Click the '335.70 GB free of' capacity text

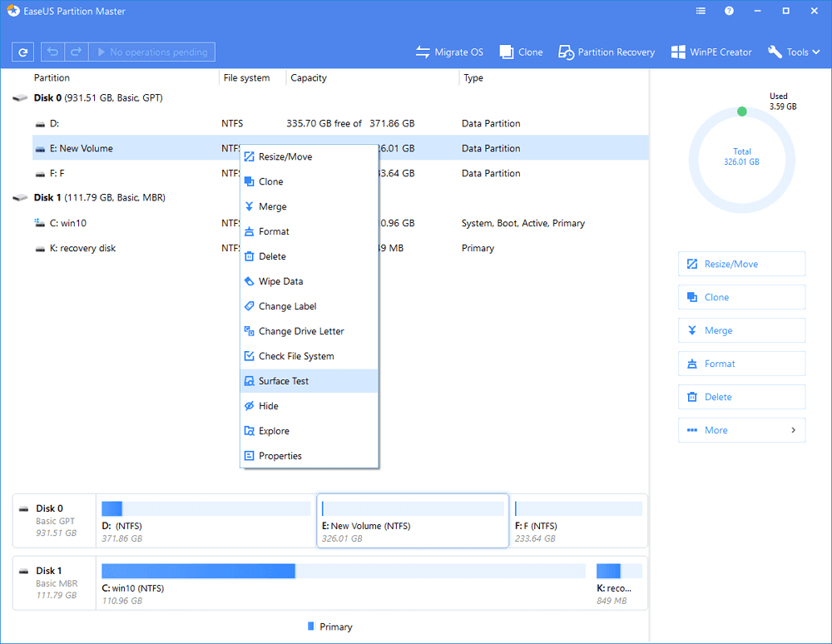coord(324,124)
